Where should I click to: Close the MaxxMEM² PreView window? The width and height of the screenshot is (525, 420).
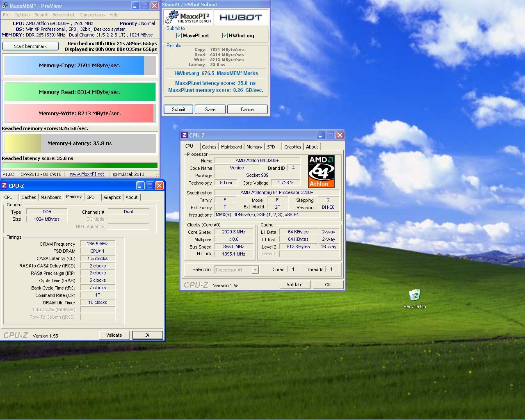point(154,6)
